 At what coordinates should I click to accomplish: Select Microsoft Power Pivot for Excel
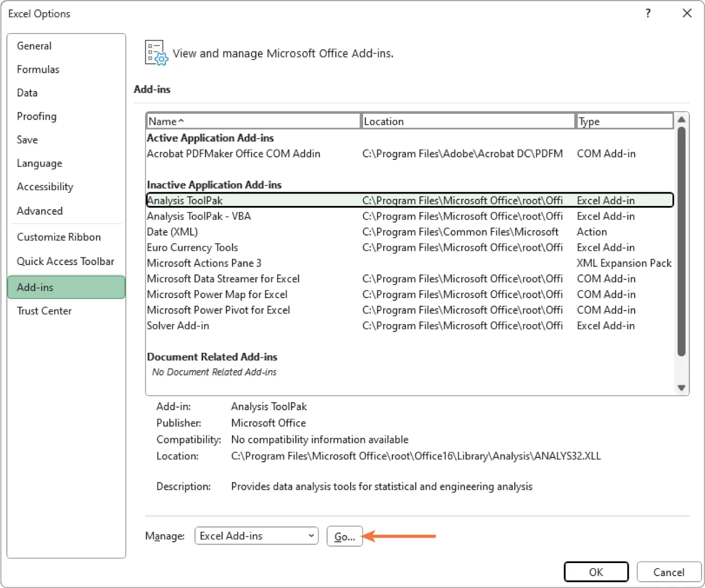point(218,309)
